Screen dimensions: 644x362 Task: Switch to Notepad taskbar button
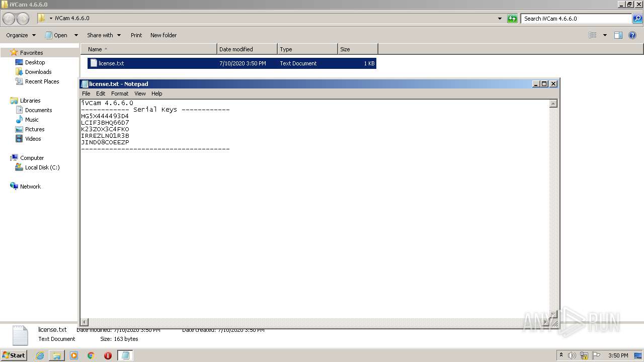coord(125,355)
